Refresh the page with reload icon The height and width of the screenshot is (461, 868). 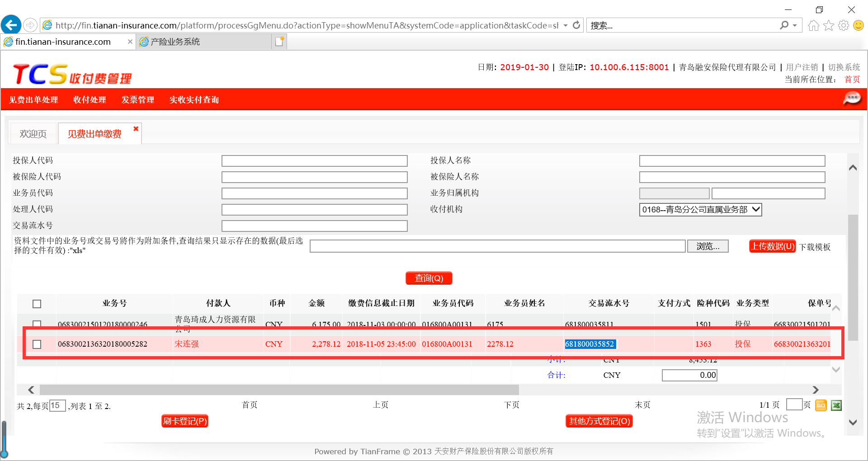576,25
